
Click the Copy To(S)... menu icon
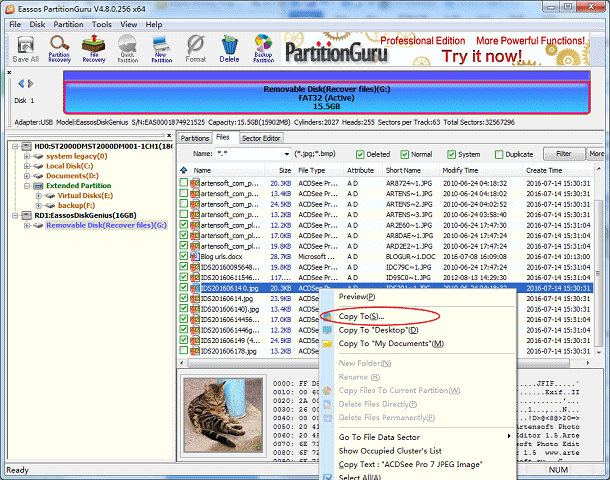[328, 316]
